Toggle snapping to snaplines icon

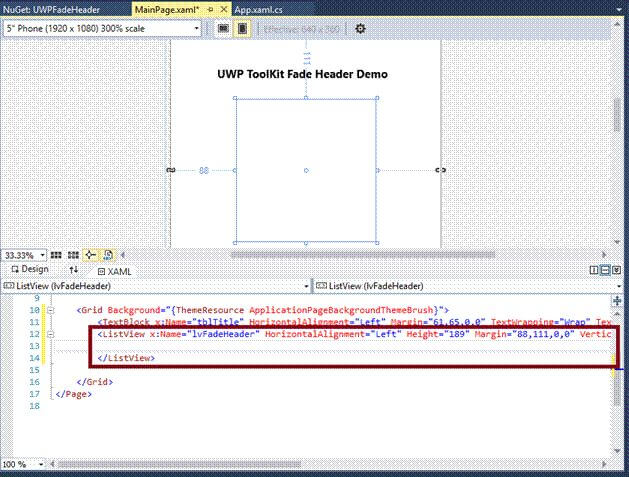(x=90, y=255)
